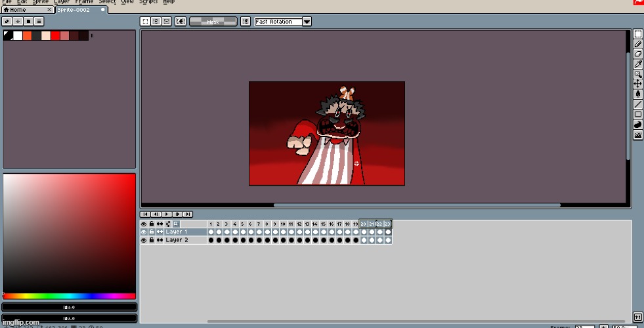Select the Blur/Jumble tool
This screenshot has width=644, height=328.
638,134
